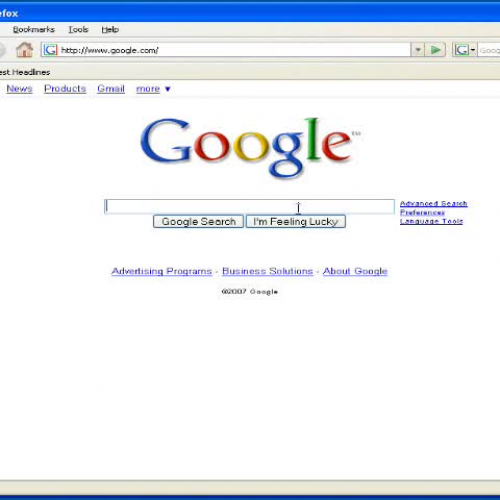Screen dimensions: 500x500
Task: Click the ©2007 Google copyright text
Action: pyautogui.click(x=250, y=292)
